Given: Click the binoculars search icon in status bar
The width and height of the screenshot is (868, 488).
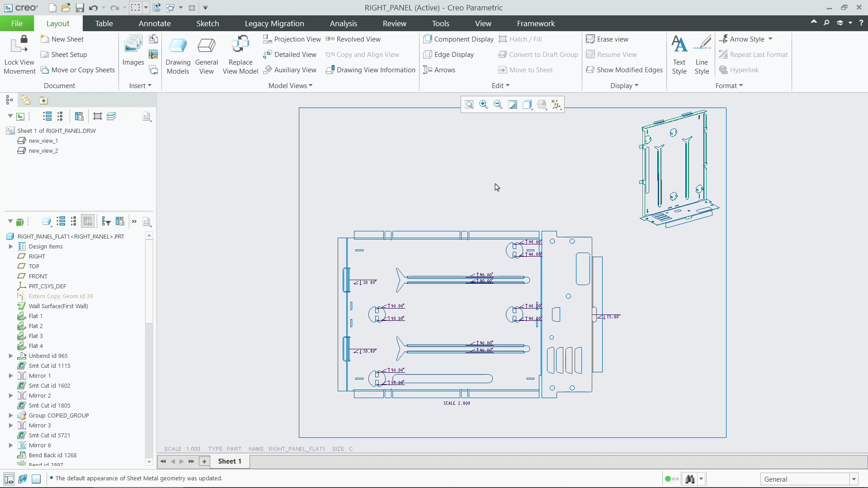Looking at the screenshot, I should pyautogui.click(x=690, y=479).
